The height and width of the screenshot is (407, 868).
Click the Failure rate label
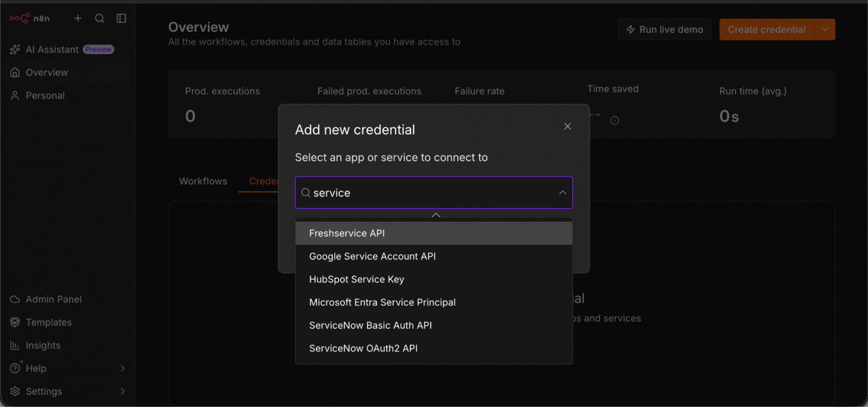[480, 91]
